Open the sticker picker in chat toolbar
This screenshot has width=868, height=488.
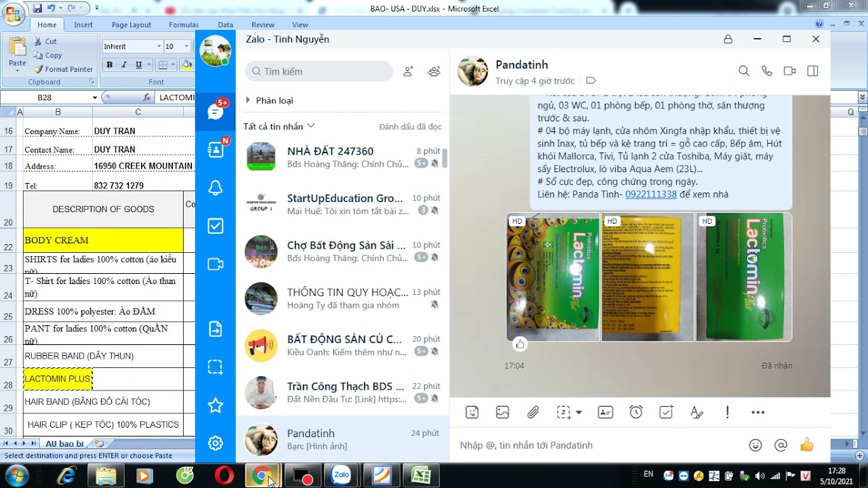pyautogui.click(x=472, y=412)
